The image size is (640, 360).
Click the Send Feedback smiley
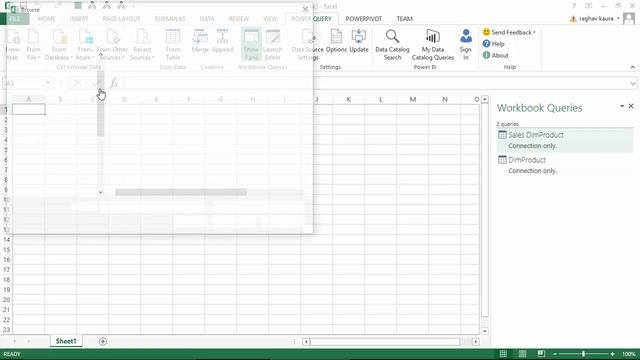pyautogui.click(x=486, y=32)
